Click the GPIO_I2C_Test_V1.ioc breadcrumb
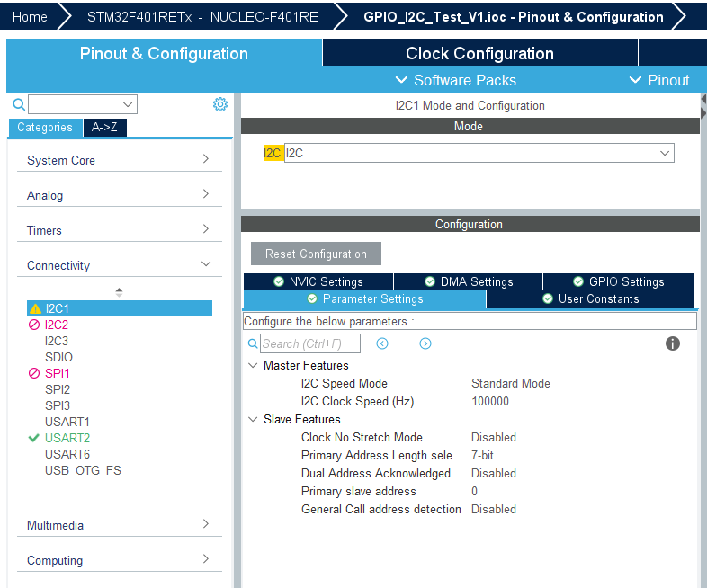The width and height of the screenshot is (707, 588). click(x=514, y=17)
